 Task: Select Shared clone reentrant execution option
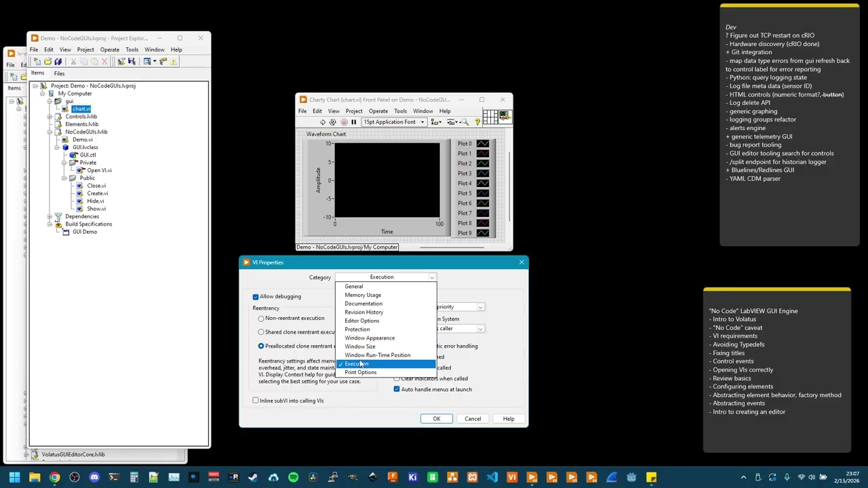tap(261, 332)
